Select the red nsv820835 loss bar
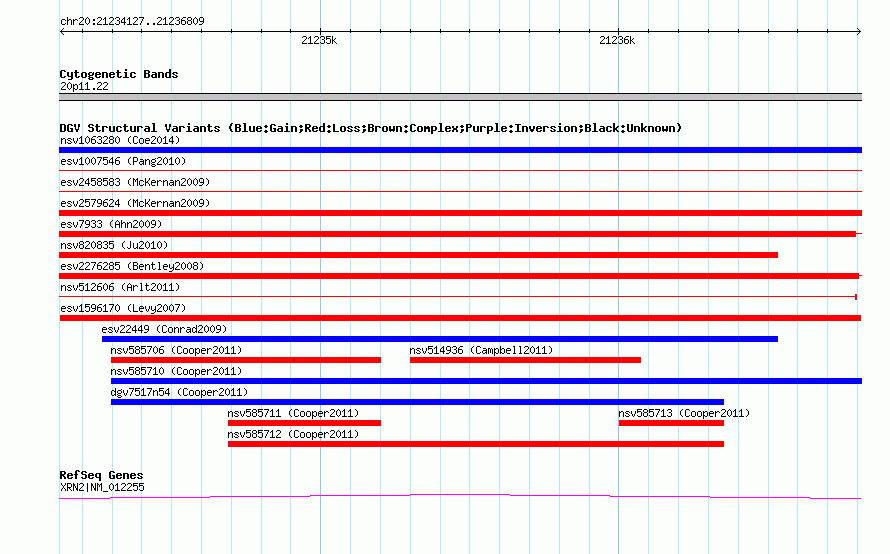Screen dimensions: 890x554 click(418, 255)
